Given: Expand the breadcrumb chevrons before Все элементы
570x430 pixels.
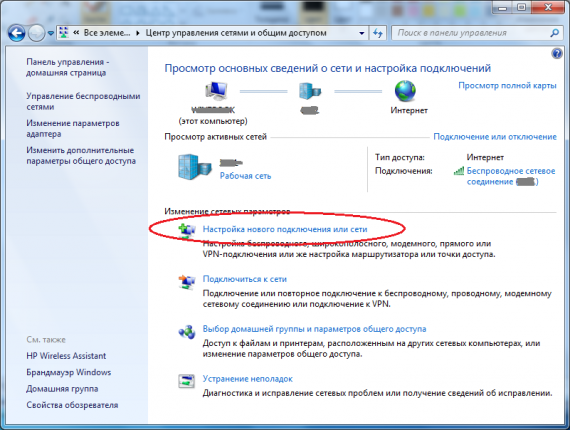Looking at the screenshot, I should [76, 33].
